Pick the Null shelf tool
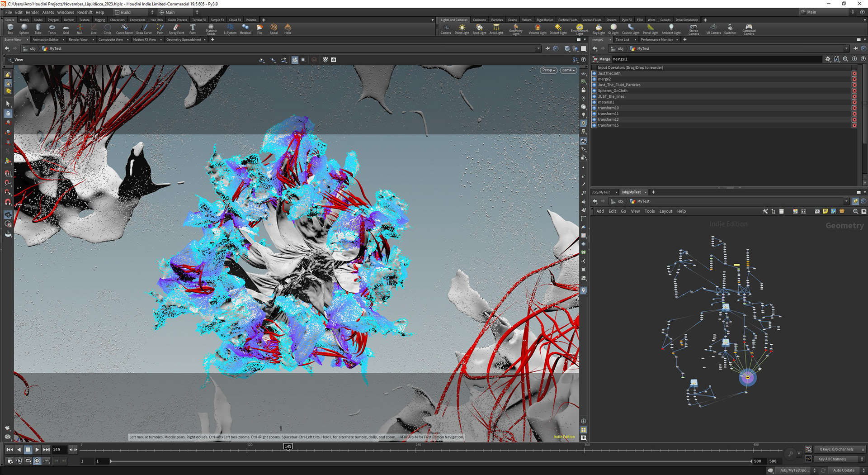Image resolution: width=868 pixels, height=475 pixels. pos(80,29)
